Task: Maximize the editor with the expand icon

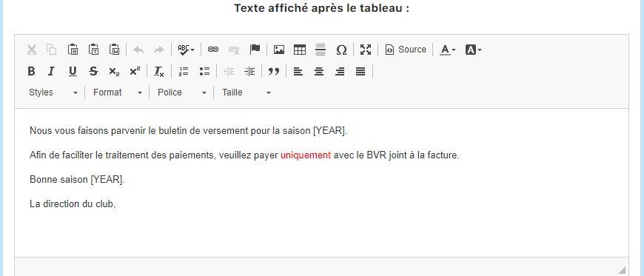Action: click(x=366, y=50)
